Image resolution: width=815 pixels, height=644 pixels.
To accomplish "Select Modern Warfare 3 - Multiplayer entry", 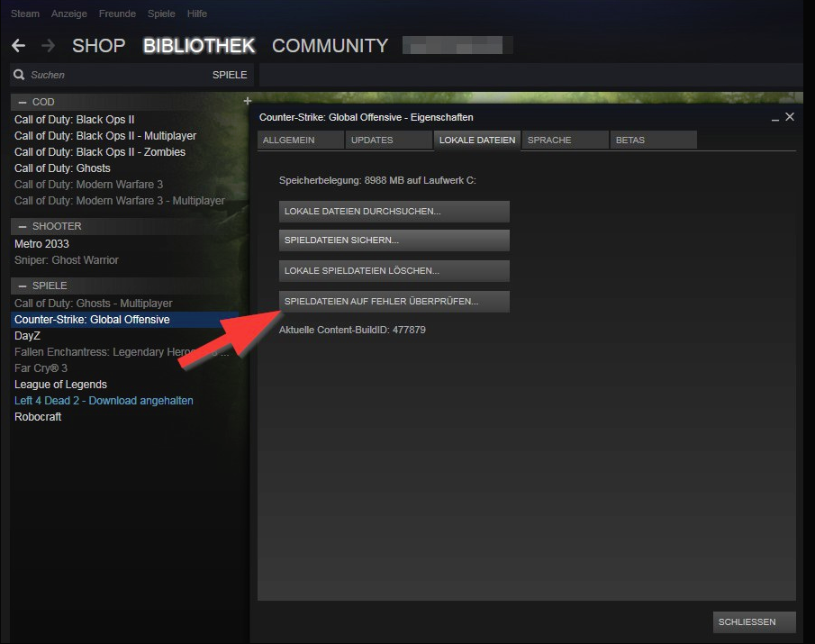I will point(120,201).
